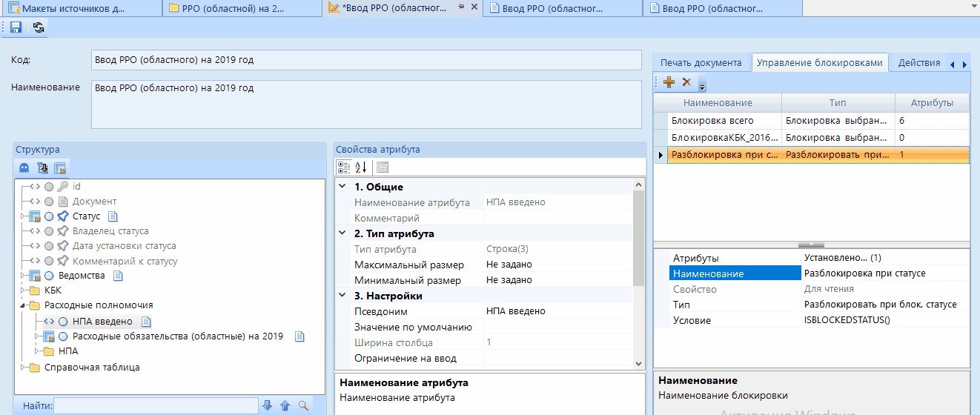Click alphabetical sort icon in attribute properties

361,167
